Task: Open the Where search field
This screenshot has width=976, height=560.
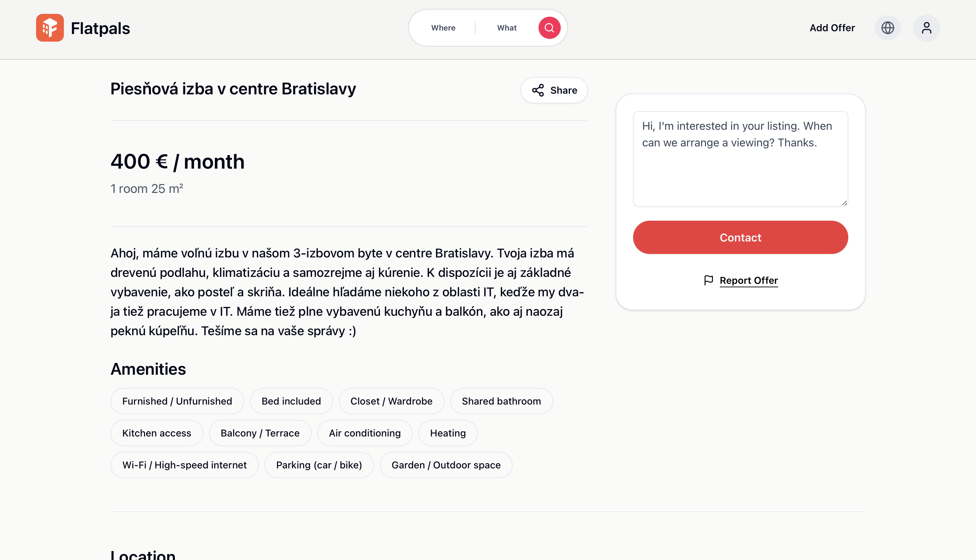Action: [443, 28]
